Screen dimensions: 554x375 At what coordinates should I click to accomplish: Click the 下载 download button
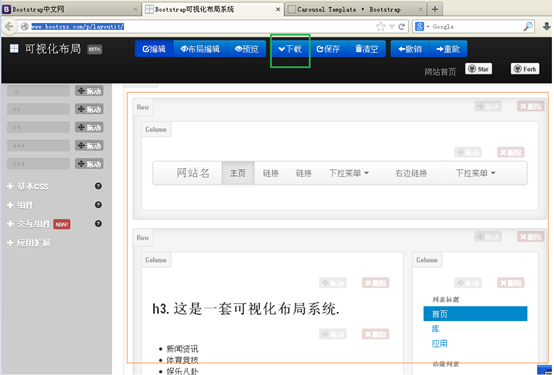pos(290,49)
